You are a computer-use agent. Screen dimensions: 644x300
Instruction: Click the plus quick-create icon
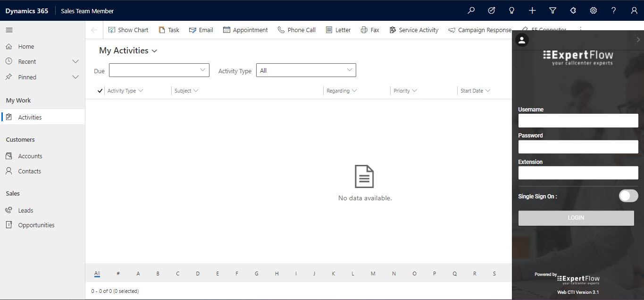[x=532, y=10]
